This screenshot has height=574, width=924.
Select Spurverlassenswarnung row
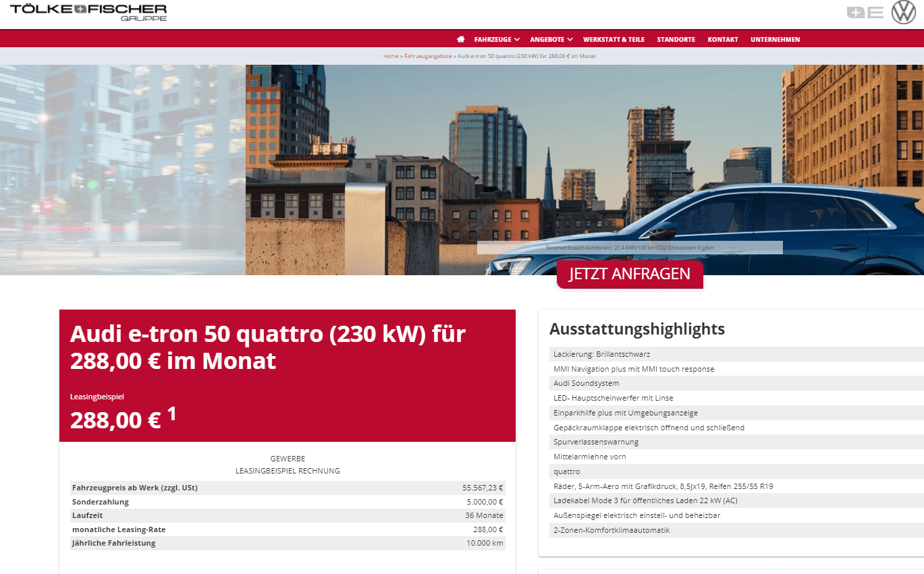pos(736,442)
